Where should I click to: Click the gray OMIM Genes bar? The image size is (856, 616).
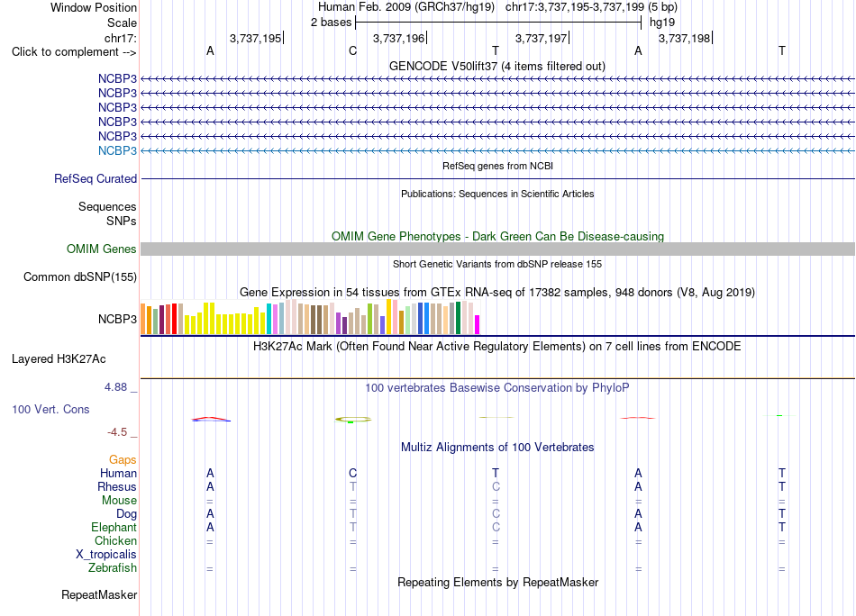(497, 249)
